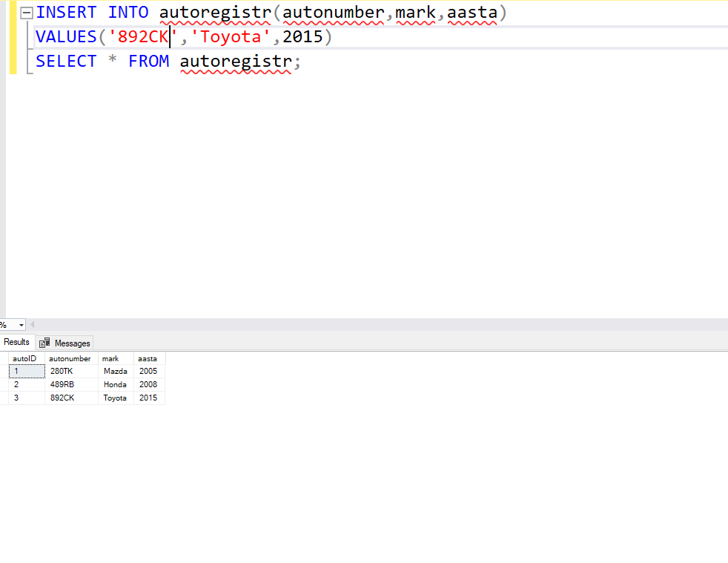728x563 pixels.
Task: Click mark in the INSERT column list
Action: [x=416, y=13]
